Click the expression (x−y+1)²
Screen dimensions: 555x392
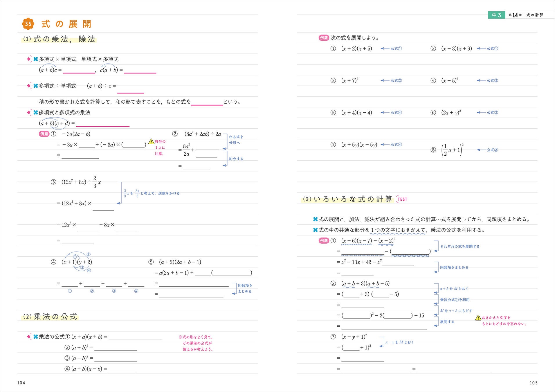click(354, 337)
